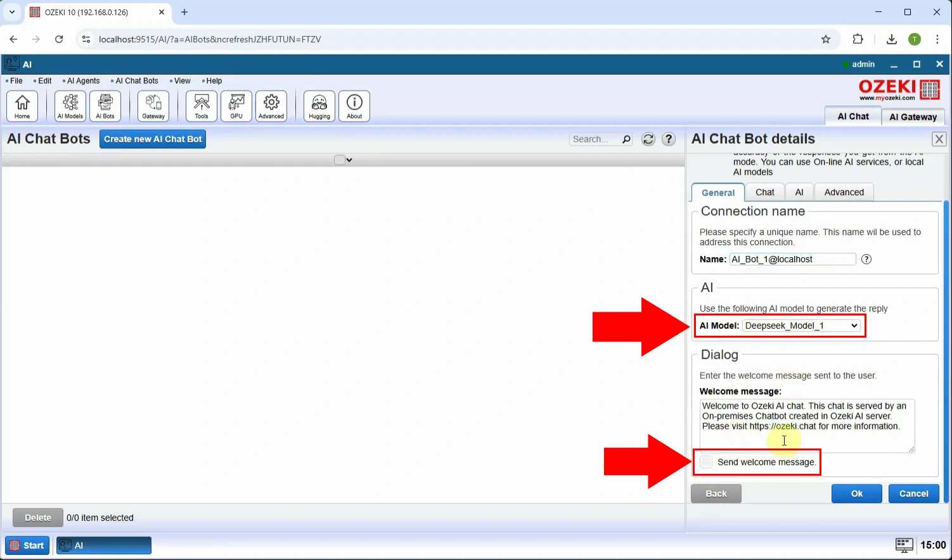
Task: Switch to the General tab
Action: [x=718, y=193]
